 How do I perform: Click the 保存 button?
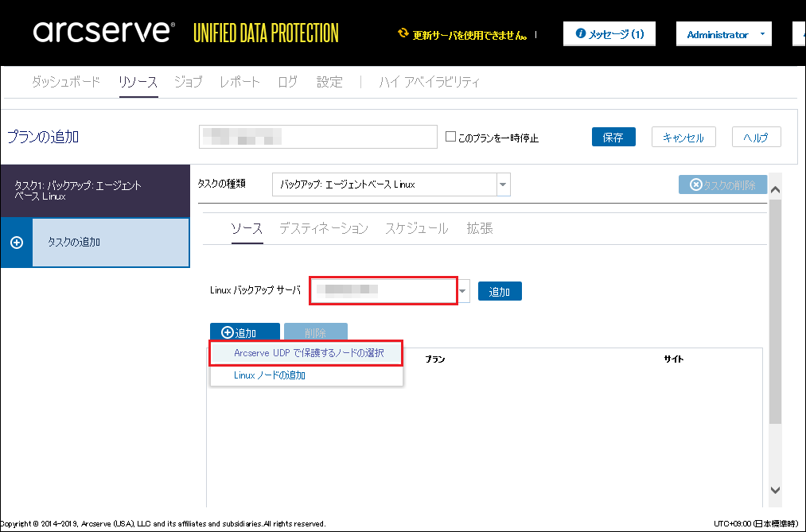pos(613,137)
